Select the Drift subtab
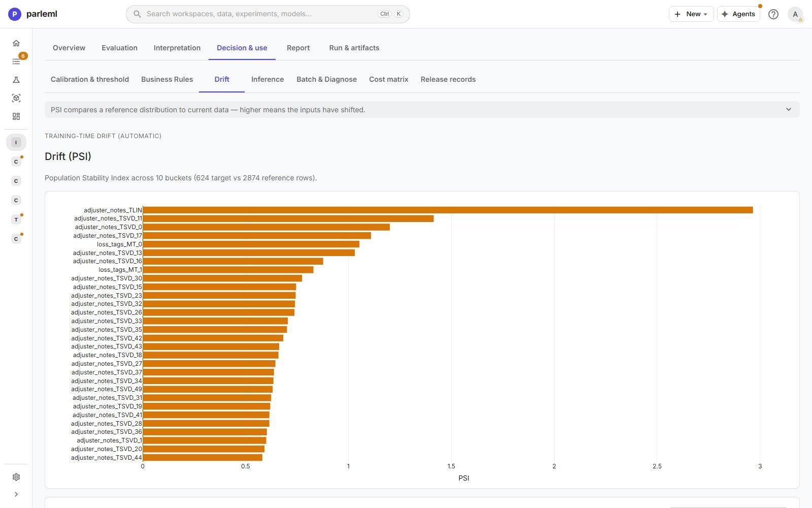This screenshot has height=508, width=812. [x=222, y=79]
